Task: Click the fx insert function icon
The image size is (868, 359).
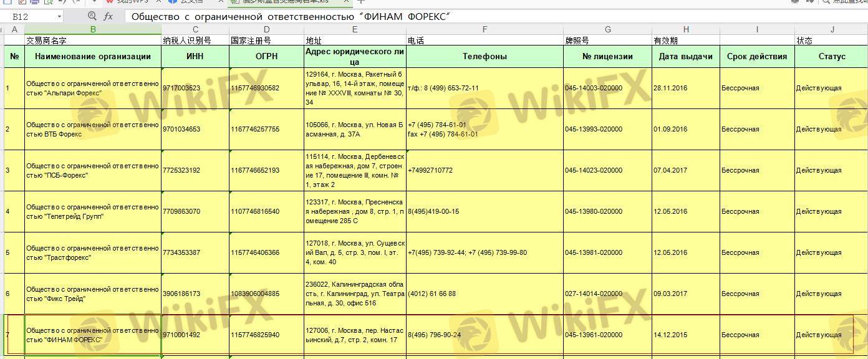Action: point(108,16)
